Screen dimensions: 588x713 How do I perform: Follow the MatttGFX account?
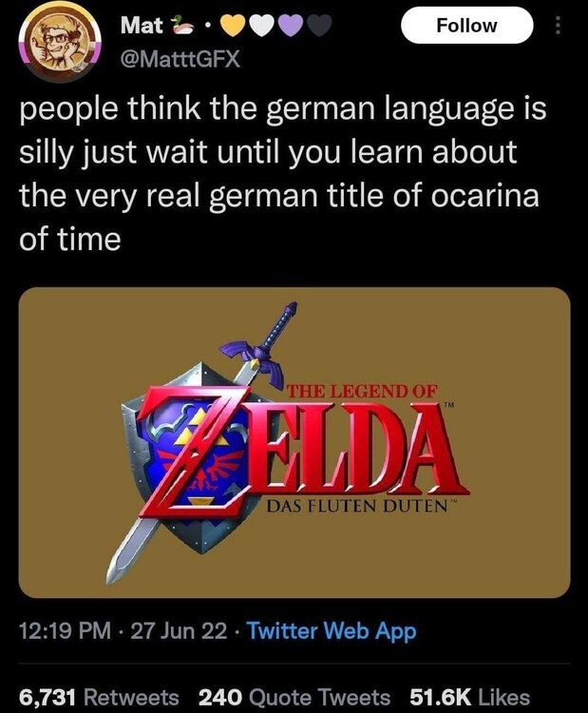pos(466,26)
